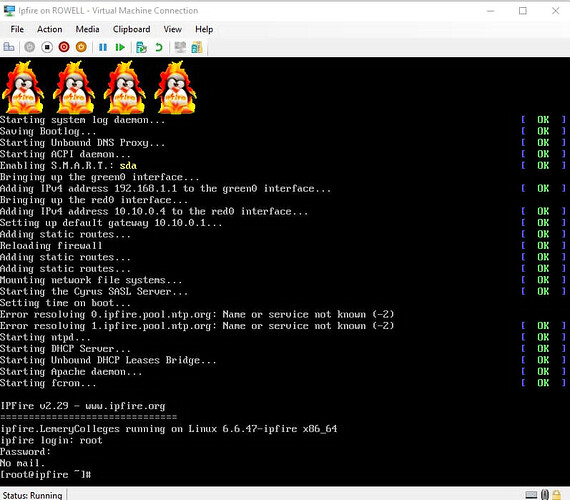The height and width of the screenshot is (500, 570).
Task: Click the keyboard icon in status bar
Action: point(531,495)
